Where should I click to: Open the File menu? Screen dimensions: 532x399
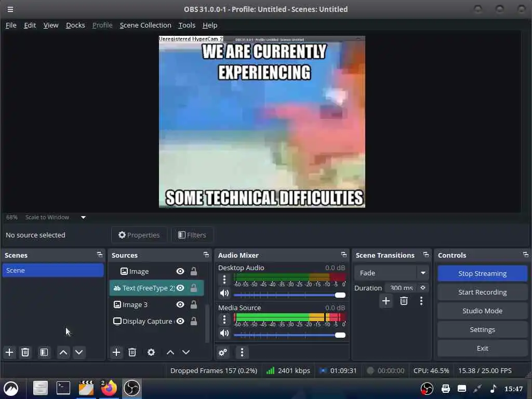coord(11,25)
